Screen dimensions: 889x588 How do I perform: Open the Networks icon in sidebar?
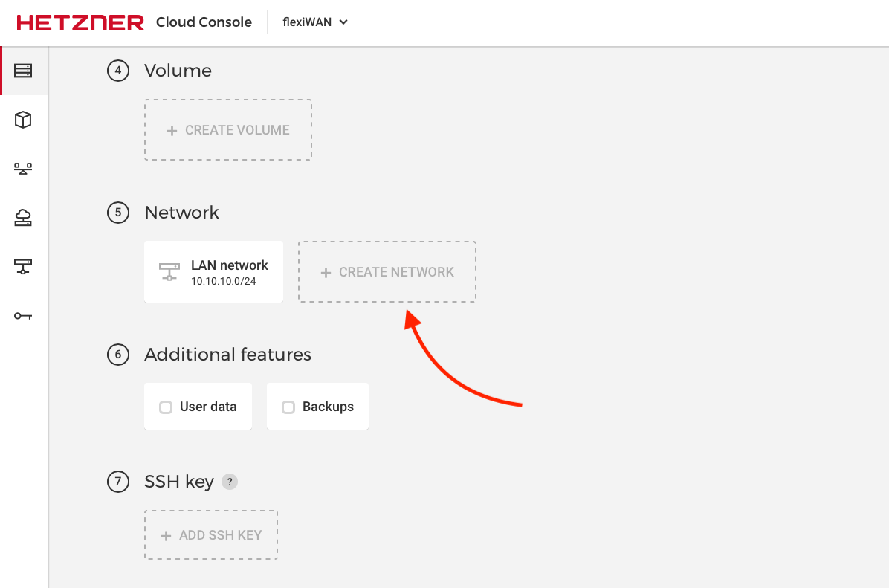click(23, 267)
